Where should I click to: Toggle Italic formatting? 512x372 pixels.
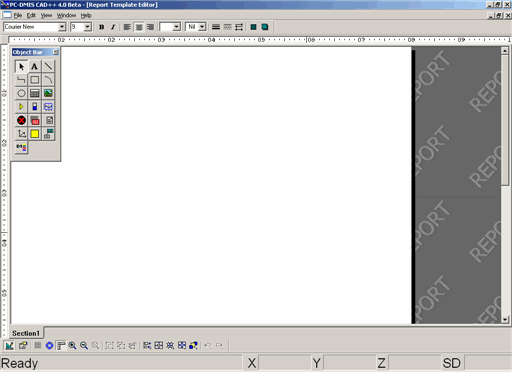[113, 27]
